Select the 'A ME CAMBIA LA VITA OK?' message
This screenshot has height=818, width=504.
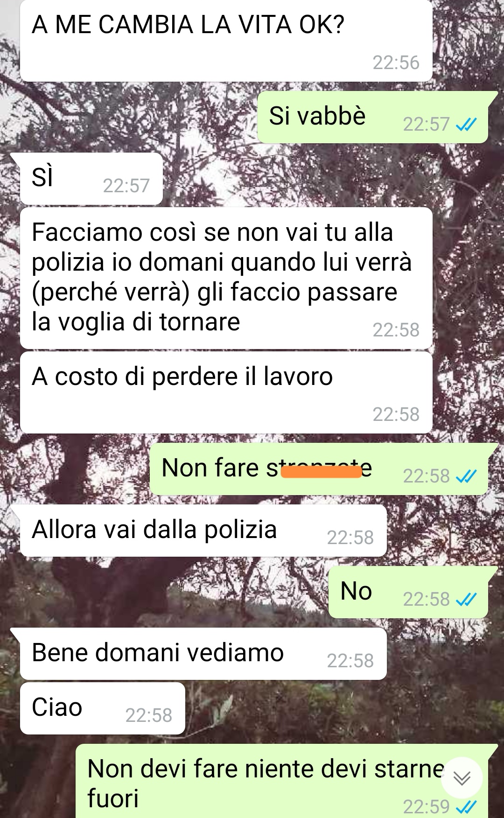[226, 41]
